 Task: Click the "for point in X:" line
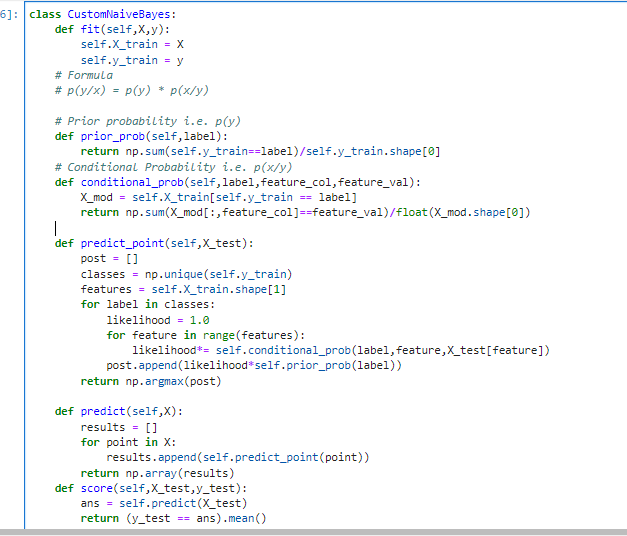tap(128, 442)
